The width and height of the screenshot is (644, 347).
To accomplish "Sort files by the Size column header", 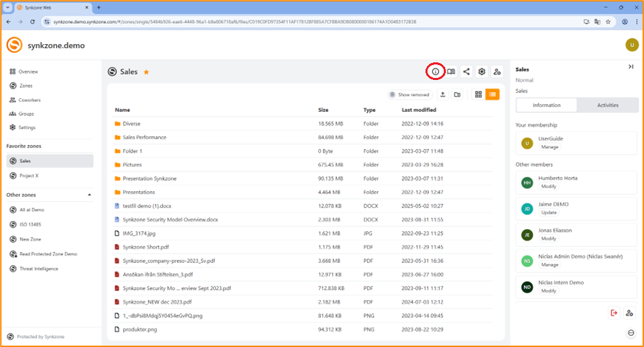I will coord(323,110).
